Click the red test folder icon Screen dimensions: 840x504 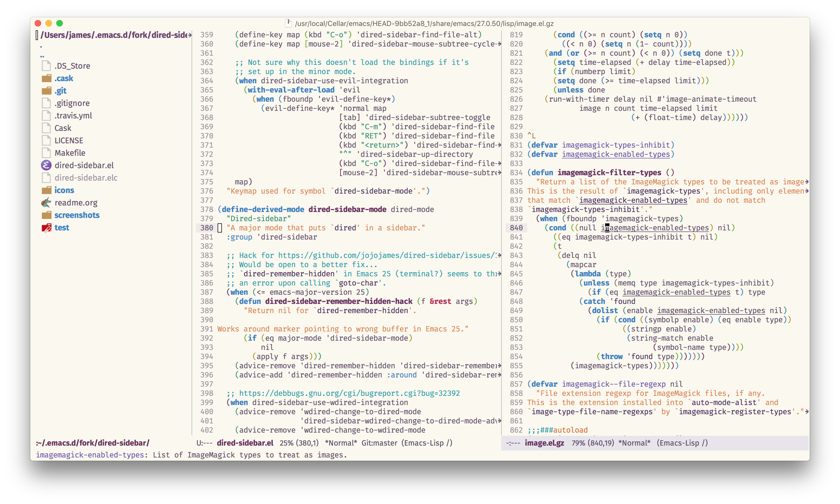pos(46,228)
